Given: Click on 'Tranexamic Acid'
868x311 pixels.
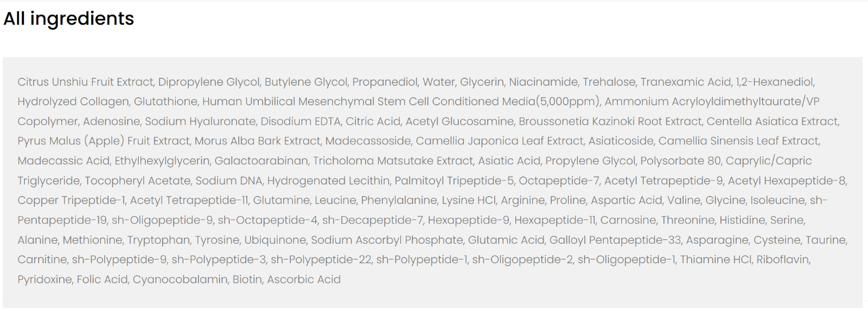Looking at the screenshot, I should tap(686, 82).
